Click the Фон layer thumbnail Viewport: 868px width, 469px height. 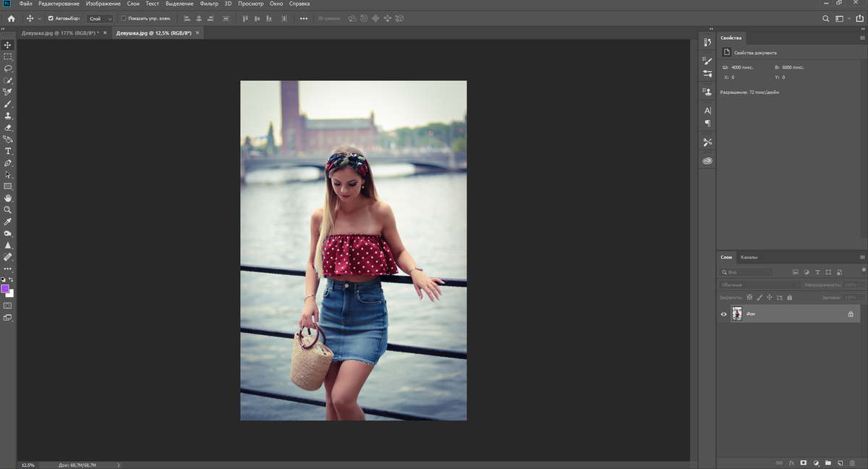[x=736, y=314]
